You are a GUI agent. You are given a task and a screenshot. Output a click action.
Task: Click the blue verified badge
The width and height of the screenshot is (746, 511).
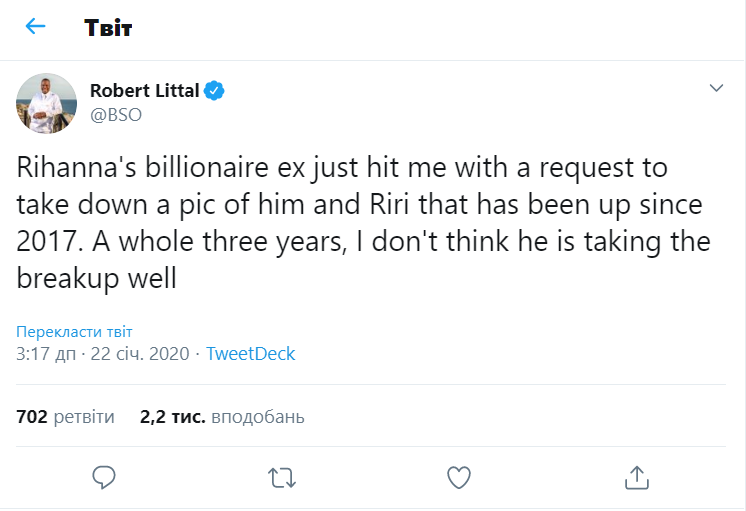tap(215, 91)
